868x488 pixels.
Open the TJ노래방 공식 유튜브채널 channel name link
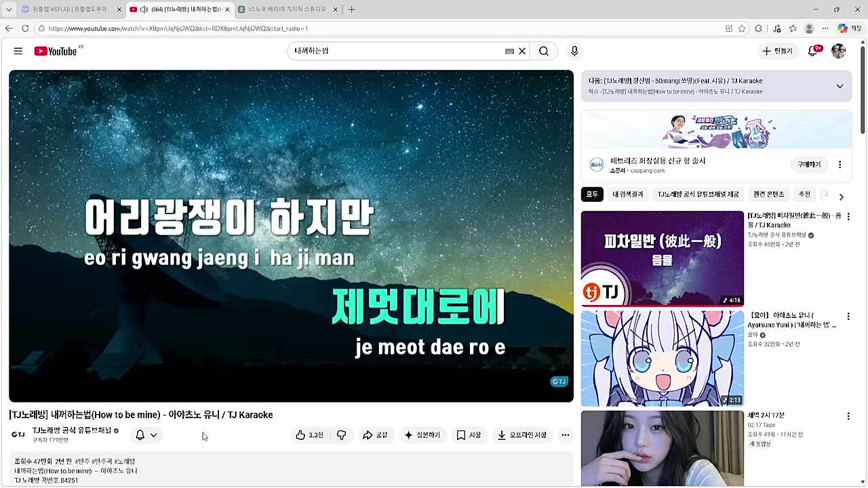72,430
